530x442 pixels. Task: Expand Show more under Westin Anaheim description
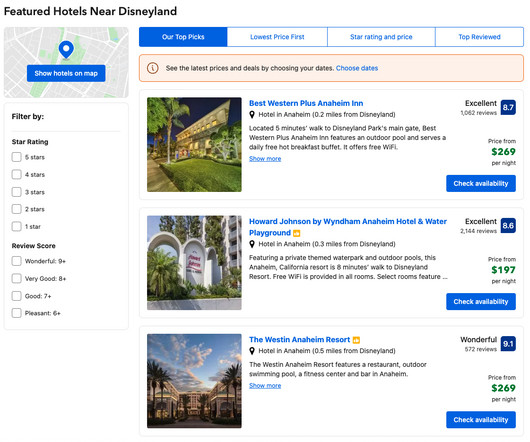[265, 386]
